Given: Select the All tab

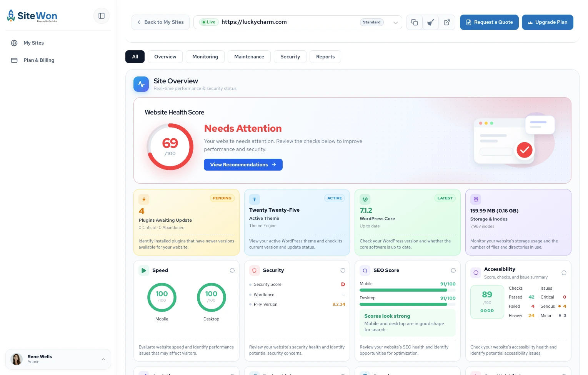Looking at the screenshot, I should click(x=135, y=56).
